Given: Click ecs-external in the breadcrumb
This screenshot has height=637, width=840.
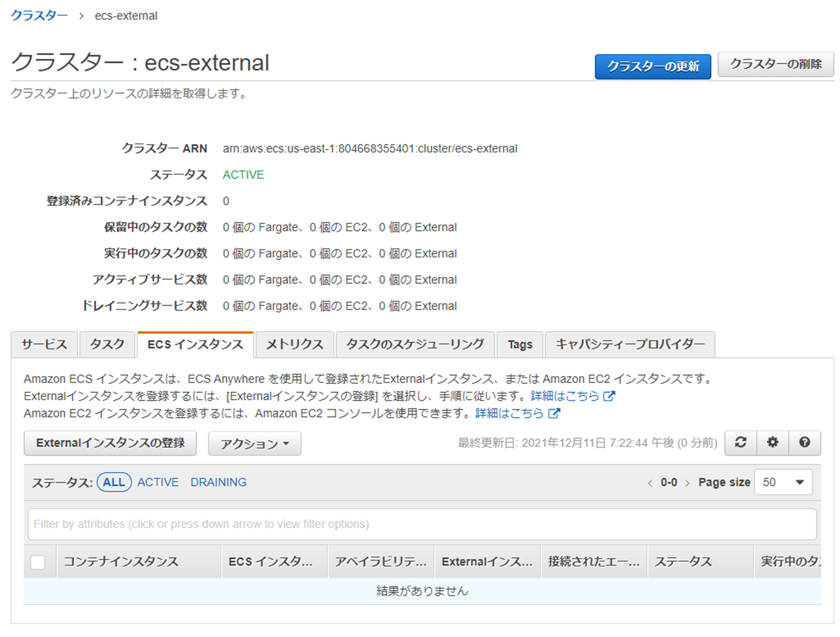Looking at the screenshot, I should [126, 16].
